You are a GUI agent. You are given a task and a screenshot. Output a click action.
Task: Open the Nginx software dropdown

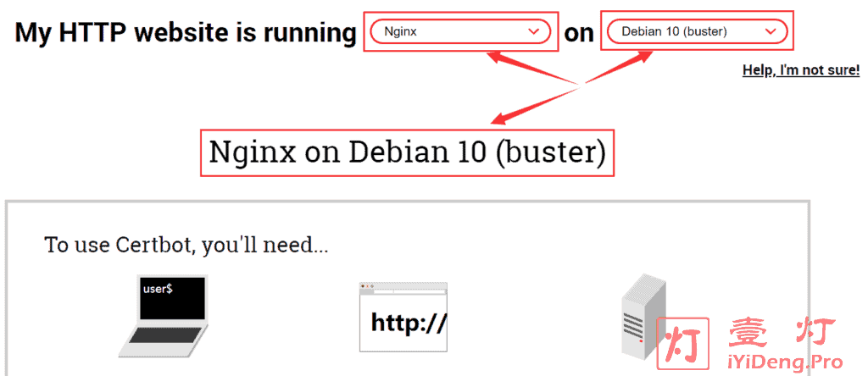[460, 31]
